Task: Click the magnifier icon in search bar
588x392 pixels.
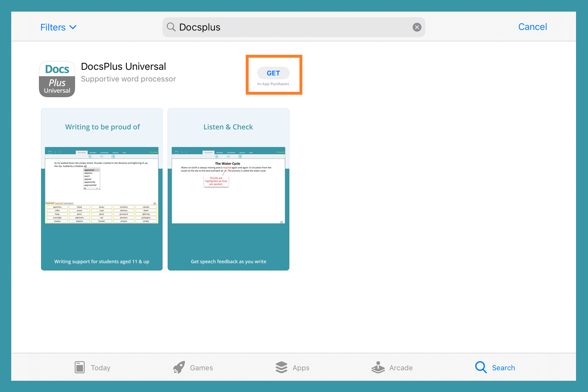Action: [x=171, y=27]
